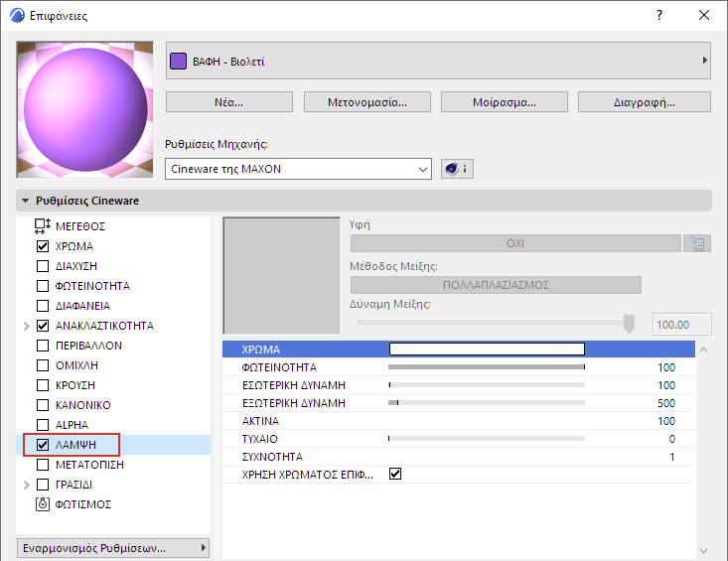Screen dimensions: 728x561
Task: Toggle the ΑΝΑΚΛΑΣΤΙΚΟΤΗΤΑ checkbox
Action: [43, 326]
